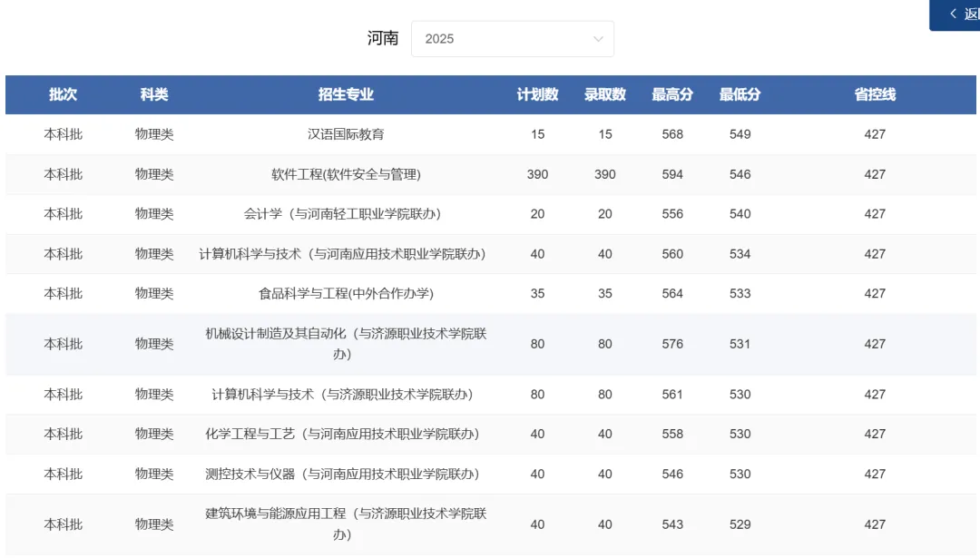The width and height of the screenshot is (980, 558).
Task: Click highest score 568 for 汉语国际教育
Action: pyautogui.click(x=672, y=134)
